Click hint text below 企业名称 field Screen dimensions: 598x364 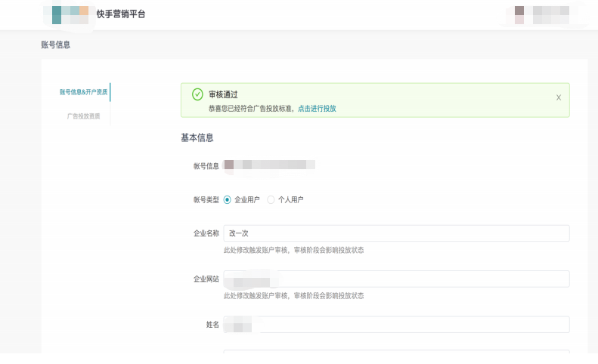click(293, 251)
